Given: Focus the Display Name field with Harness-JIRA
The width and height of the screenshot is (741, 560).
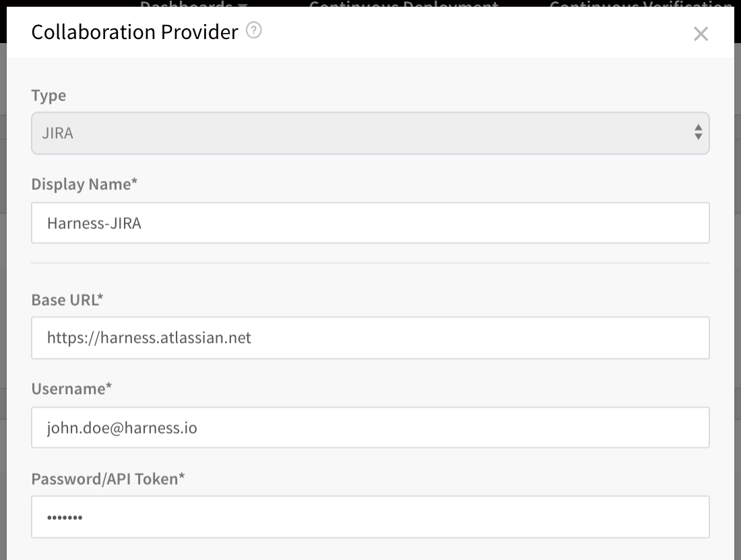Looking at the screenshot, I should tap(370, 223).
